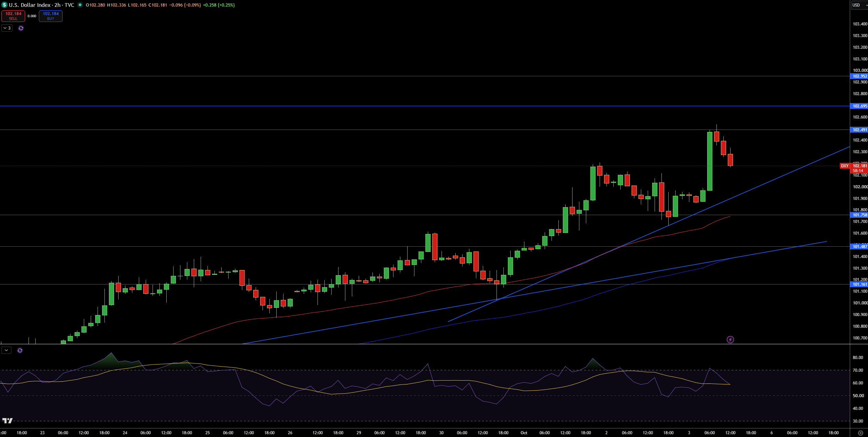
Task: Click the 0.000 spread value
Action: (x=32, y=16)
